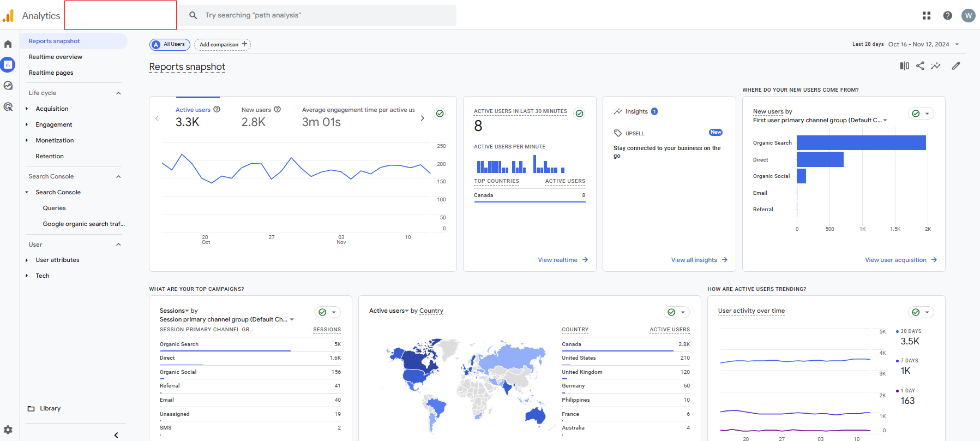
Task: Click the 30 DAYS legend value
Action: click(x=910, y=341)
